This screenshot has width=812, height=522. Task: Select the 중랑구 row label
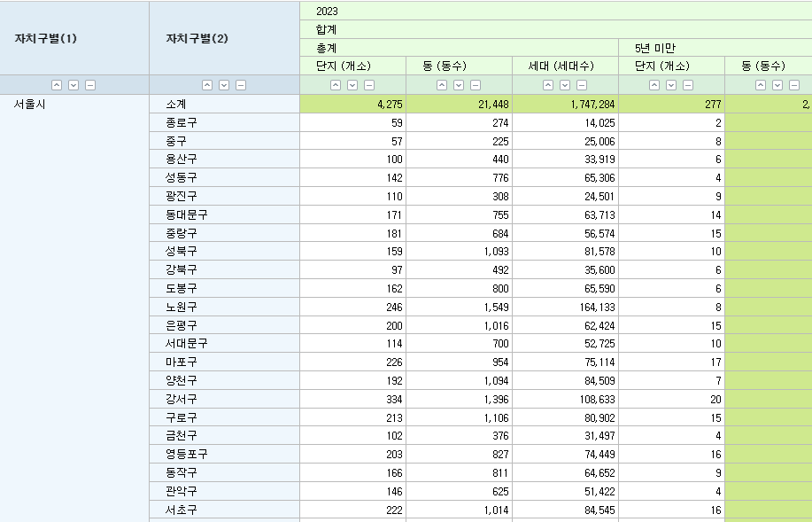point(225,233)
